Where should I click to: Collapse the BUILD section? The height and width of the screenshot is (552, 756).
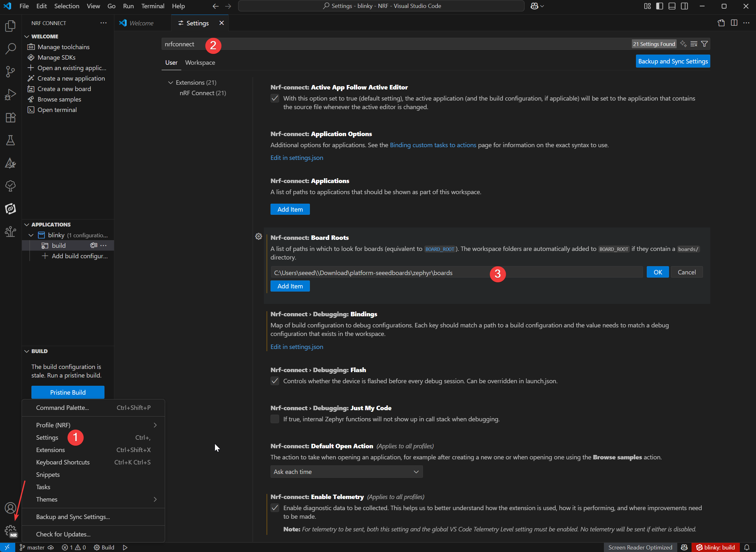coord(27,351)
